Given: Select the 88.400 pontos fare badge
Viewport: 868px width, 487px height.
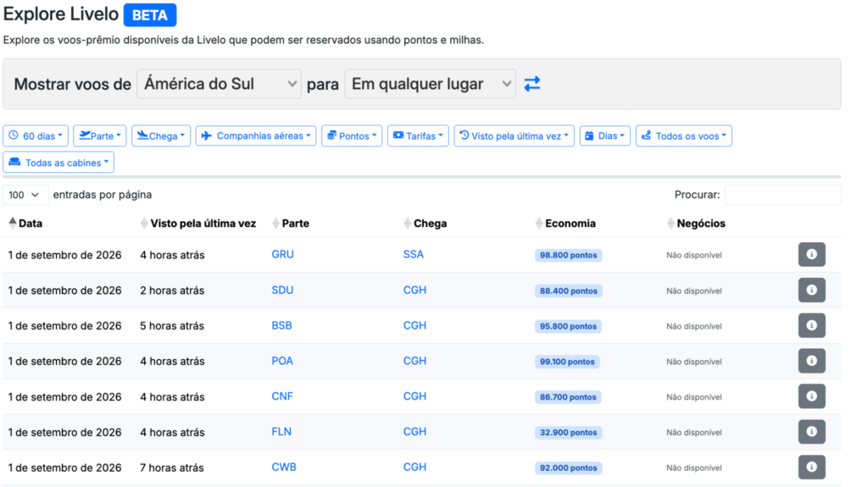Looking at the screenshot, I should pyautogui.click(x=569, y=291).
